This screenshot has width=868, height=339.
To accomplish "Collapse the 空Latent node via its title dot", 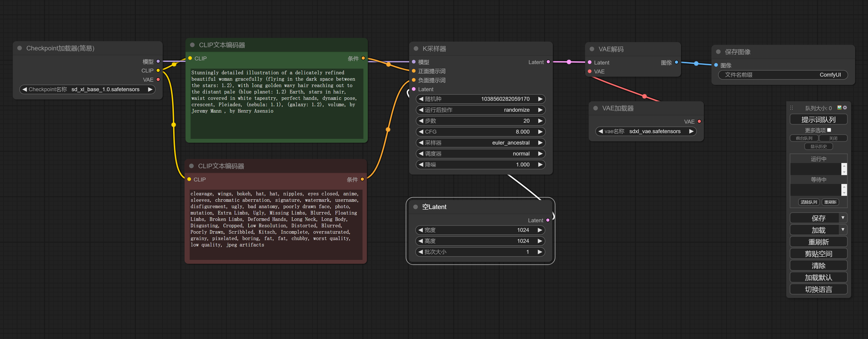I will [x=416, y=207].
